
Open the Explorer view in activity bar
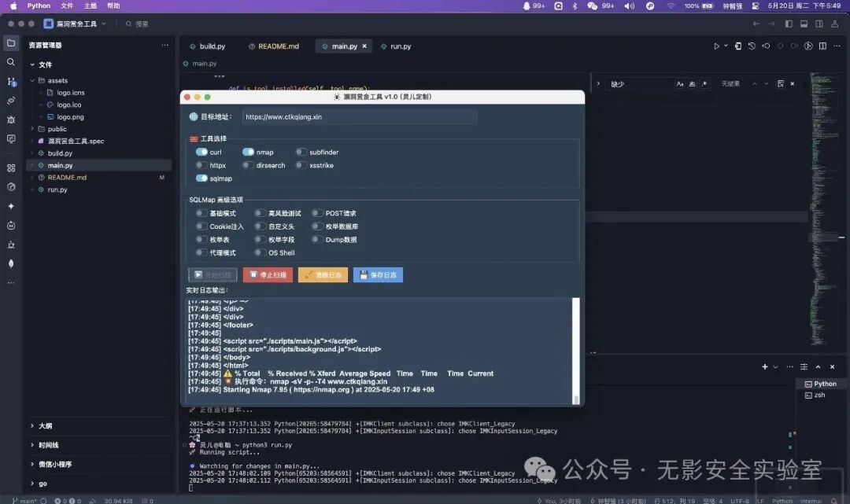tap(11, 43)
